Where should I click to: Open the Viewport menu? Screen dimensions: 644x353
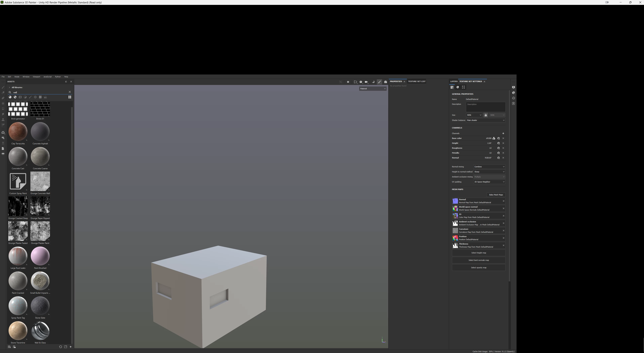(x=36, y=77)
